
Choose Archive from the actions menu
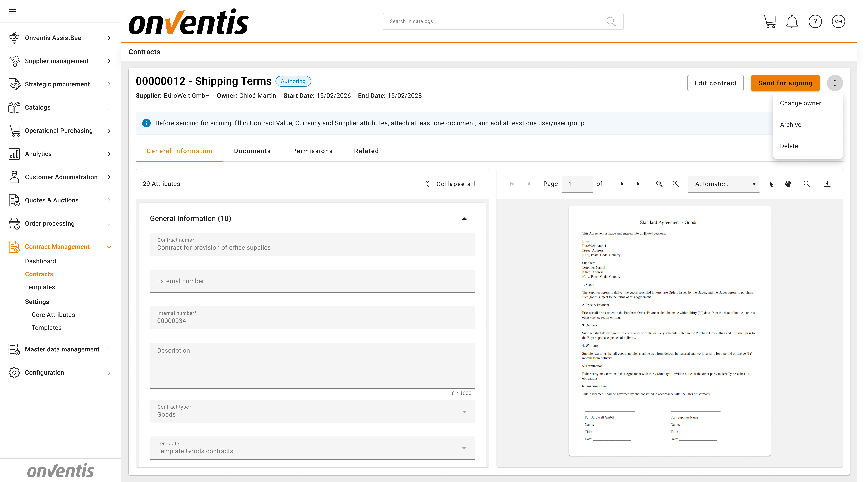pyautogui.click(x=791, y=125)
